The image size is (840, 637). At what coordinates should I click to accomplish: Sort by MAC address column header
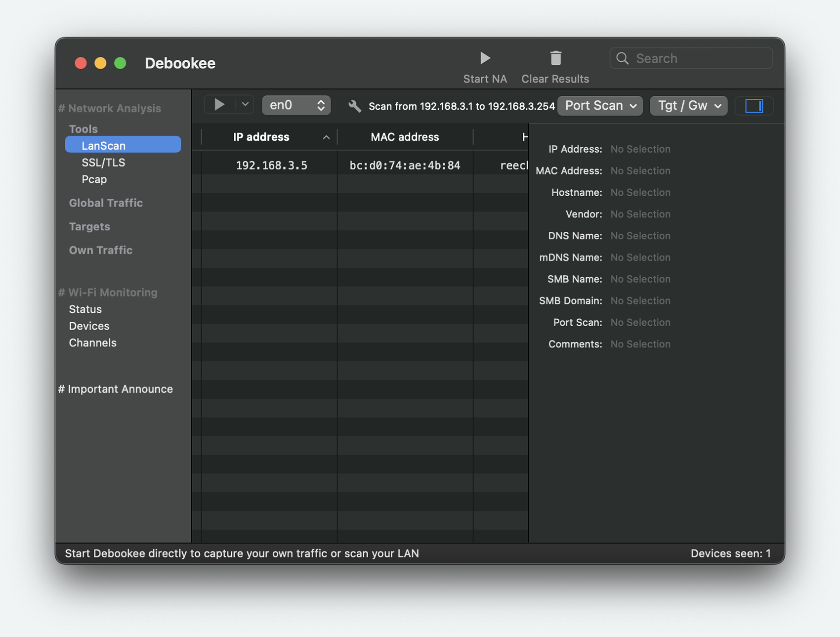(x=405, y=137)
